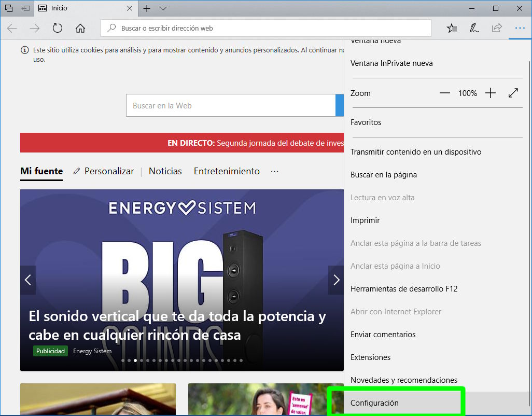Go to the Home page icon
The height and width of the screenshot is (416, 532).
pos(80,29)
